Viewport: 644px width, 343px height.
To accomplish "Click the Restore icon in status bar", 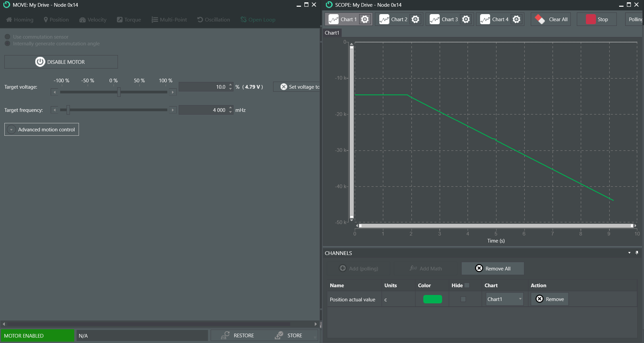I will (x=225, y=335).
